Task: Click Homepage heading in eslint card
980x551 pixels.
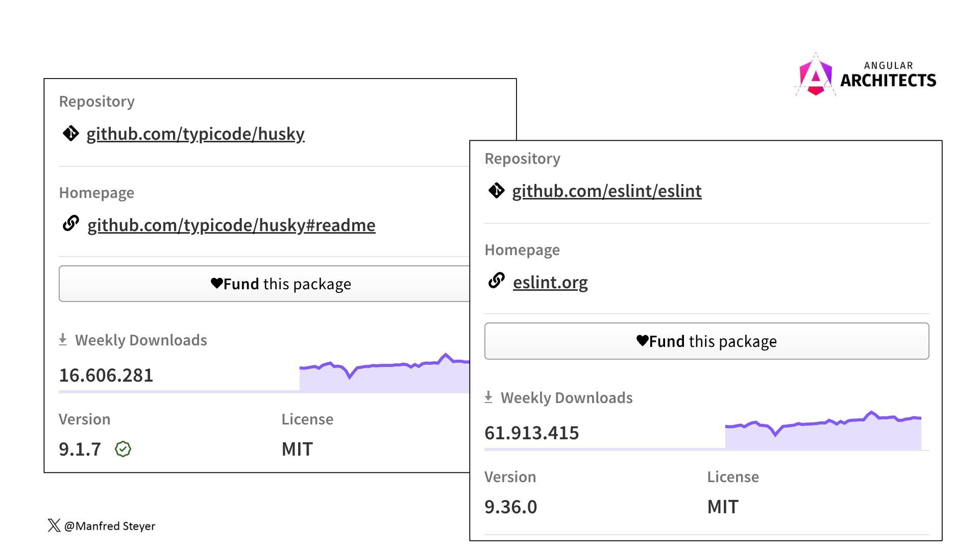Action: pyautogui.click(x=522, y=250)
